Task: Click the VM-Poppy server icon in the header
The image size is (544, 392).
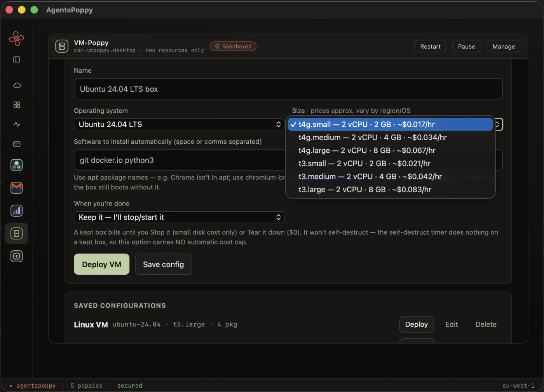Action: 62,46
